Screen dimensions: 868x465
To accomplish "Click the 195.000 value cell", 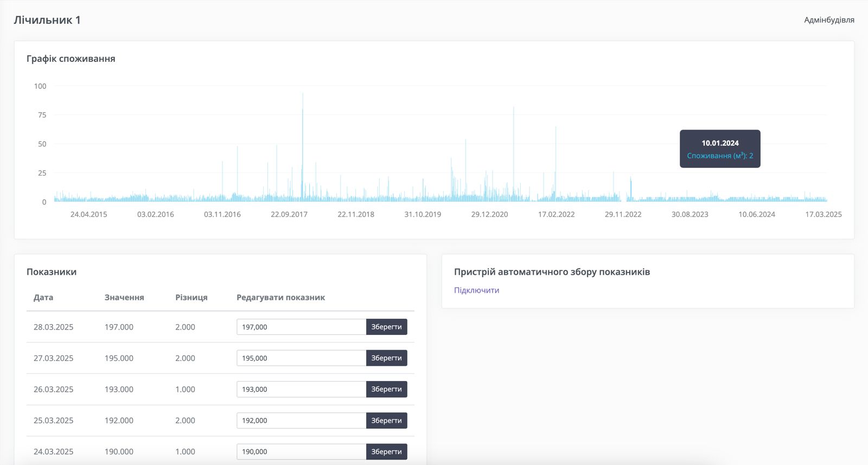I will pos(119,358).
